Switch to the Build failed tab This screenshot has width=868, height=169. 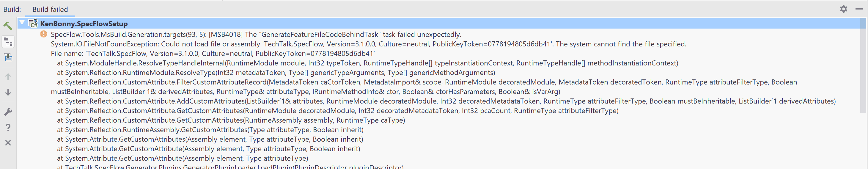(x=50, y=10)
